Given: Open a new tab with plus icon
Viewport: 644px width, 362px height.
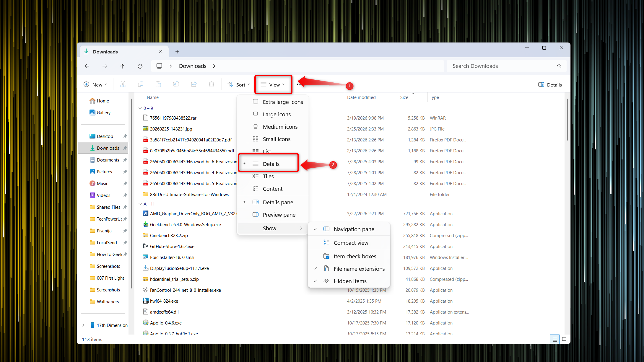Looking at the screenshot, I should click(x=177, y=52).
